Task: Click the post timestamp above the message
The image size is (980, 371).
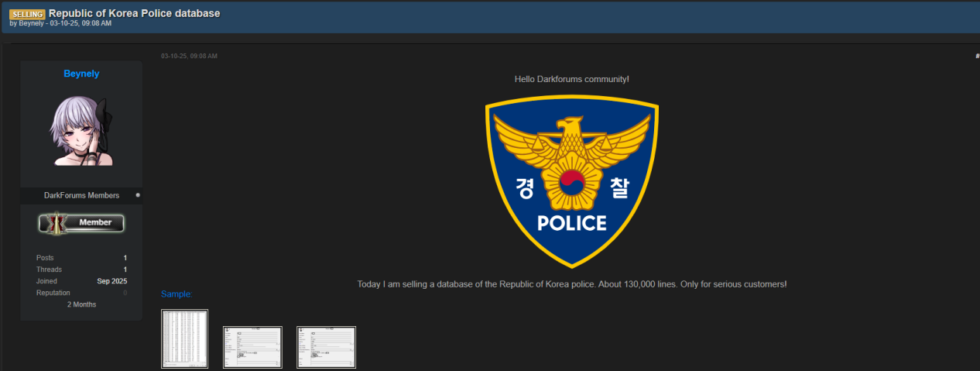Action: pyautogui.click(x=189, y=56)
